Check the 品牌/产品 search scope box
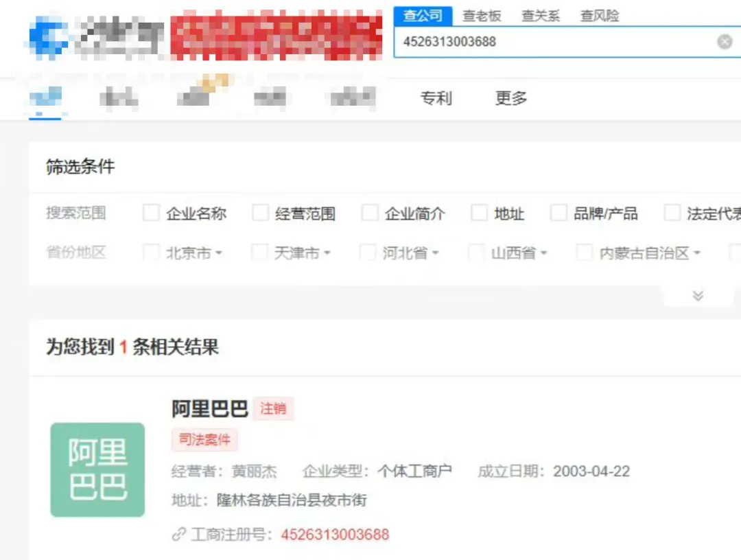This screenshot has width=741, height=560. [558, 213]
